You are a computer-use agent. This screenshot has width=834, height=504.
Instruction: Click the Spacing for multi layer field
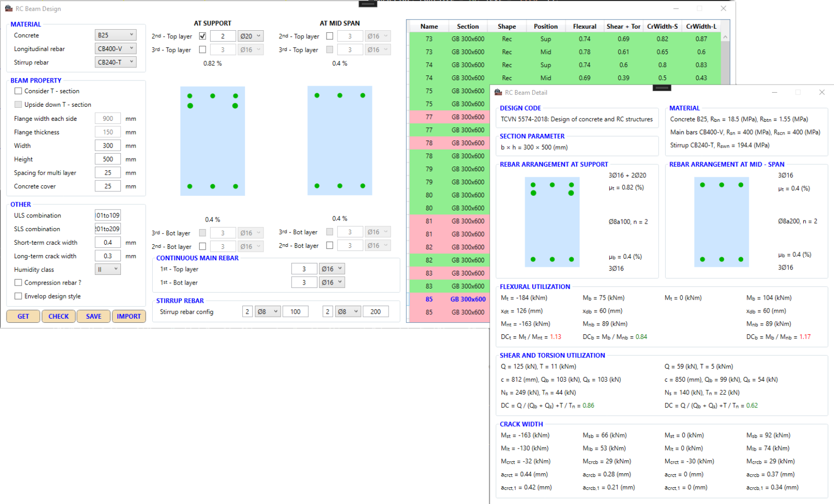(108, 173)
